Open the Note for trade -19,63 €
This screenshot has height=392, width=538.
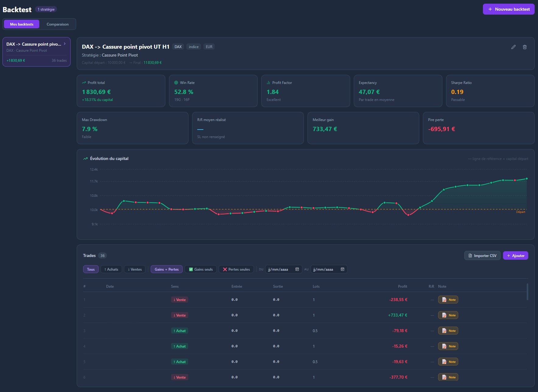(x=448, y=362)
